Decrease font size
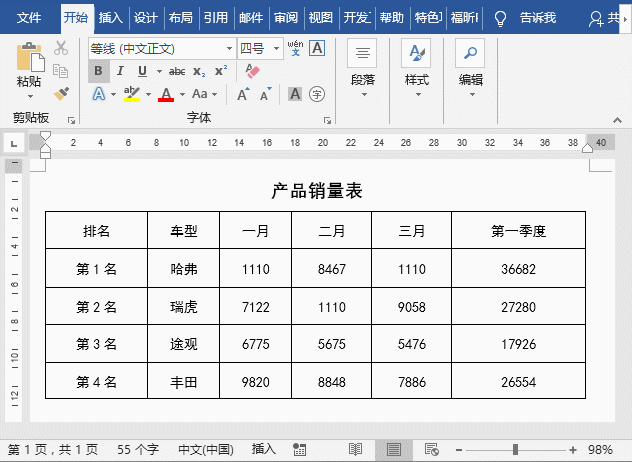The image size is (632, 462). (x=265, y=94)
